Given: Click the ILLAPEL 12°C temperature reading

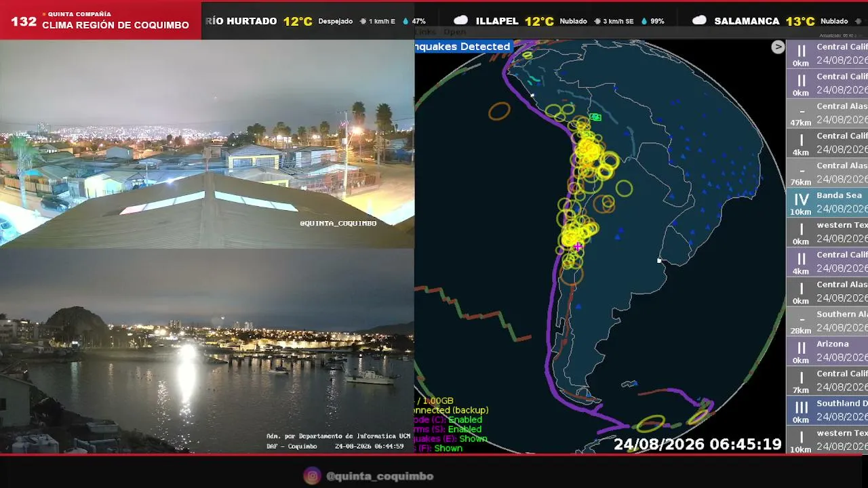Looking at the screenshot, I should tap(539, 21).
